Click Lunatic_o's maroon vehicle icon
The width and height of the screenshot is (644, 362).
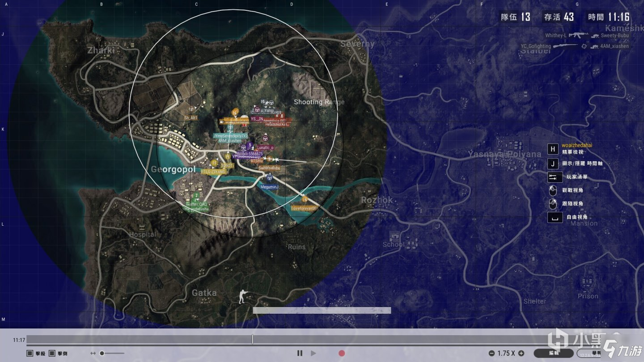pos(265,138)
